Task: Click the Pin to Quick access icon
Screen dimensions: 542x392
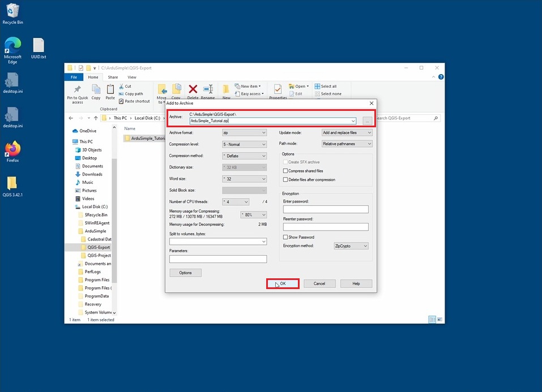Action: point(77,89)
